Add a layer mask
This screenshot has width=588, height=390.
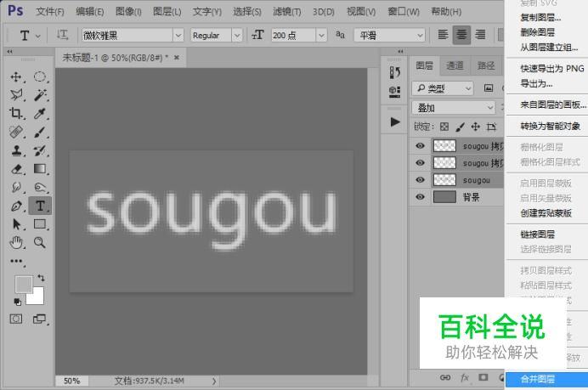coord(483,377)
